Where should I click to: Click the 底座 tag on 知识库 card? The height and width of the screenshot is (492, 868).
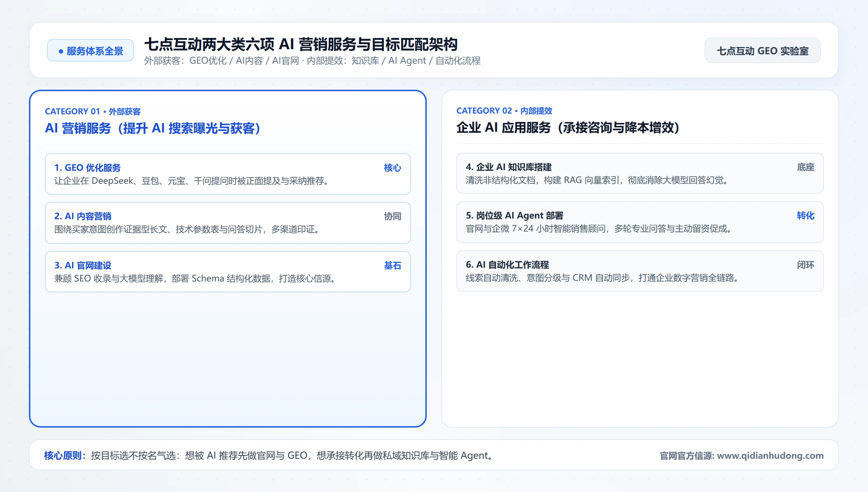pyautogui.click(x=805, y=167)
